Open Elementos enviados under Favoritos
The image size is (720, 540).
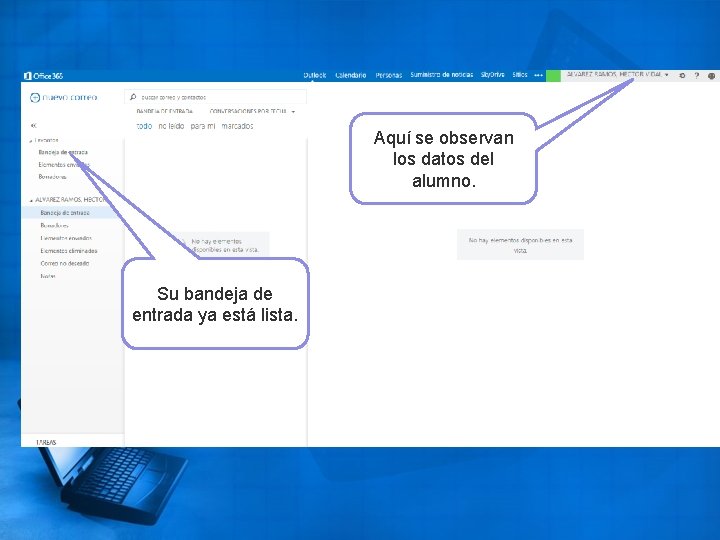(64, 164)
